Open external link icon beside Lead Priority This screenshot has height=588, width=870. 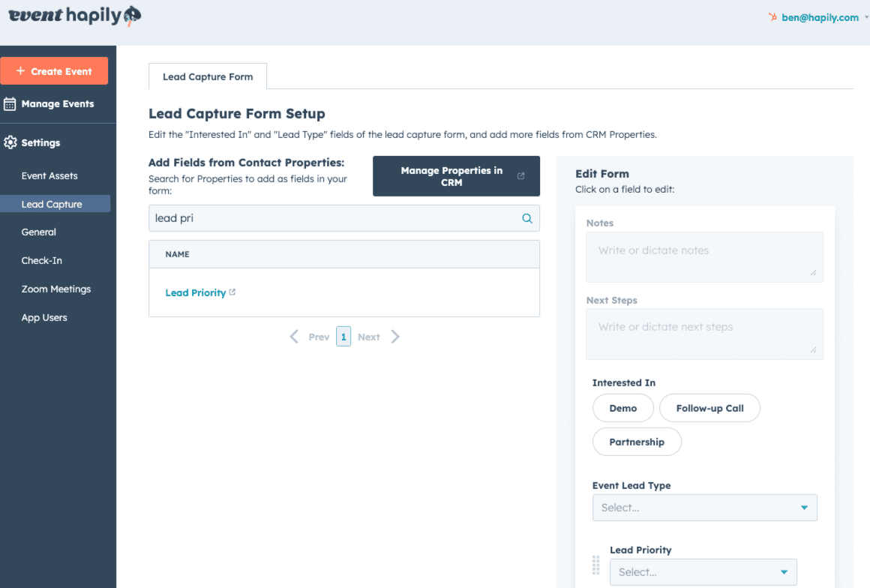[232, 292]
